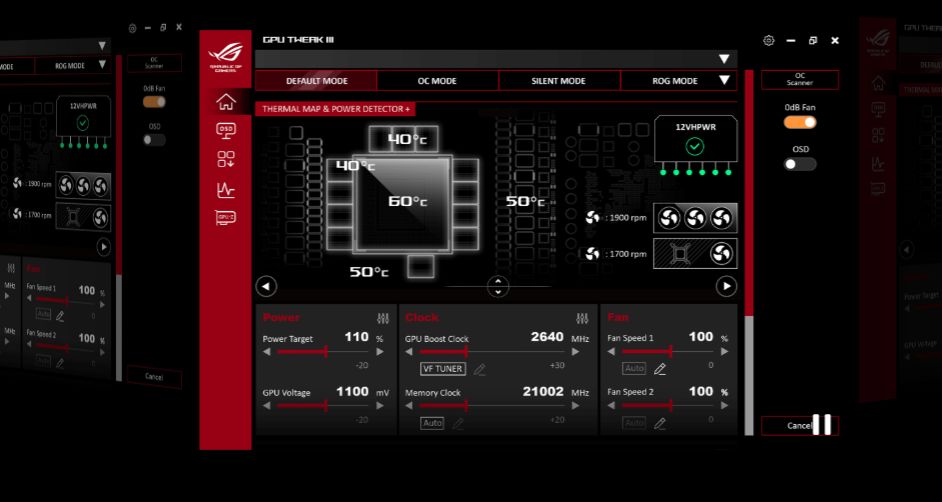Open Power section advanced settings icon

point(383,318)
